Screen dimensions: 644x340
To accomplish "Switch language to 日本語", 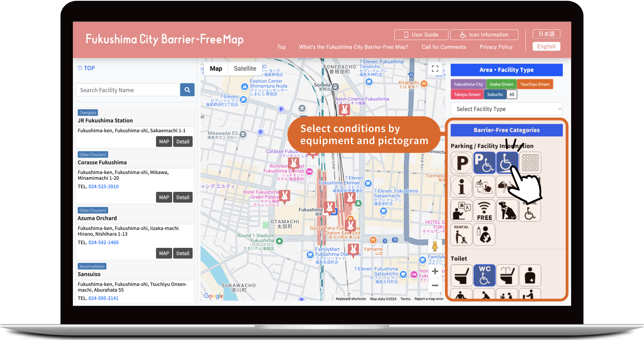I will point(546,34).
